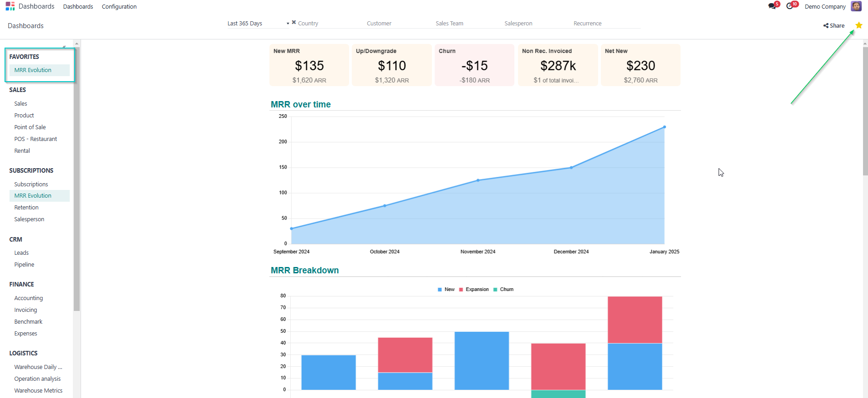Open the messages conversation icon
868x398 pixels.
(772, 6)
